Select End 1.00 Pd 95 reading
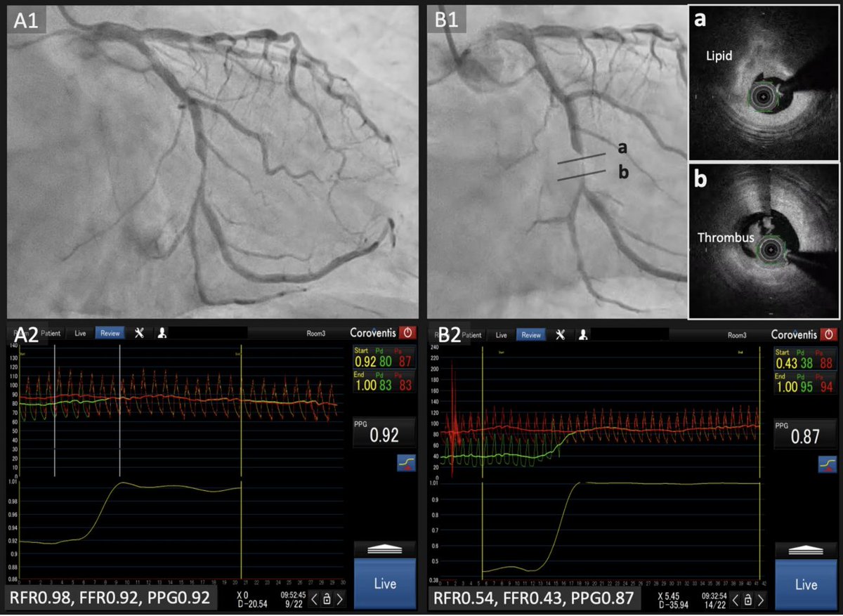This screenshot has height=616, width=843. pos(806,382)
